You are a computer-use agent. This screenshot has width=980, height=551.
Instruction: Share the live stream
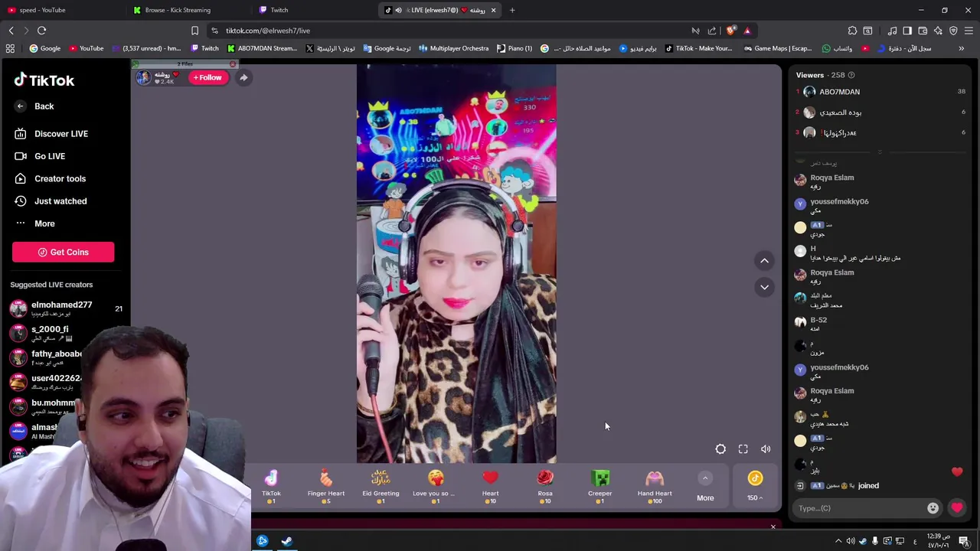tap(243, 77)
